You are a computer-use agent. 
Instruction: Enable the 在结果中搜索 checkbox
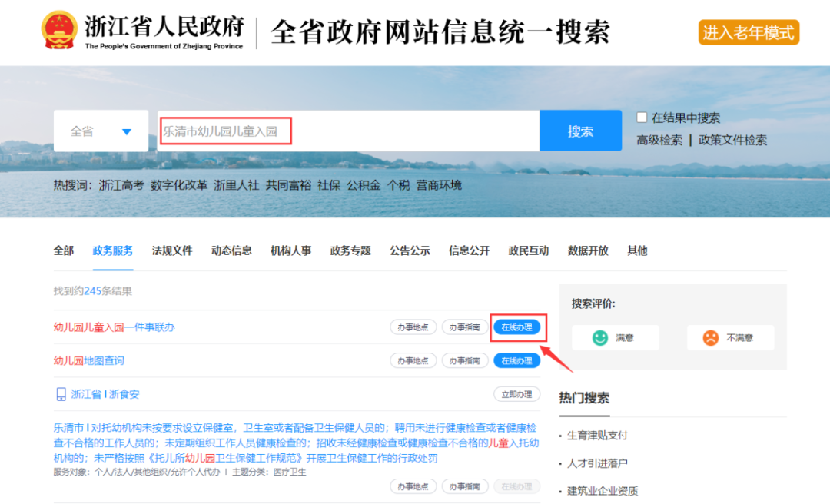click(642, 118)
